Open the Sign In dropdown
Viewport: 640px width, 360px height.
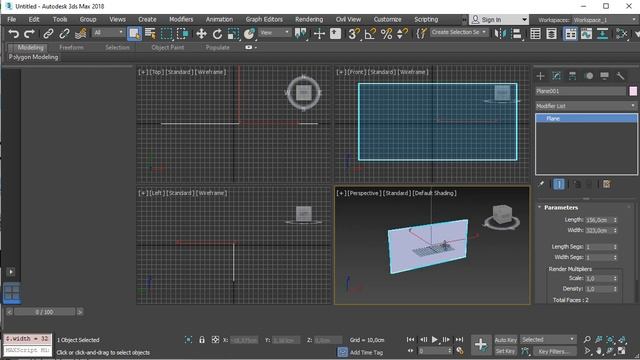499,20
